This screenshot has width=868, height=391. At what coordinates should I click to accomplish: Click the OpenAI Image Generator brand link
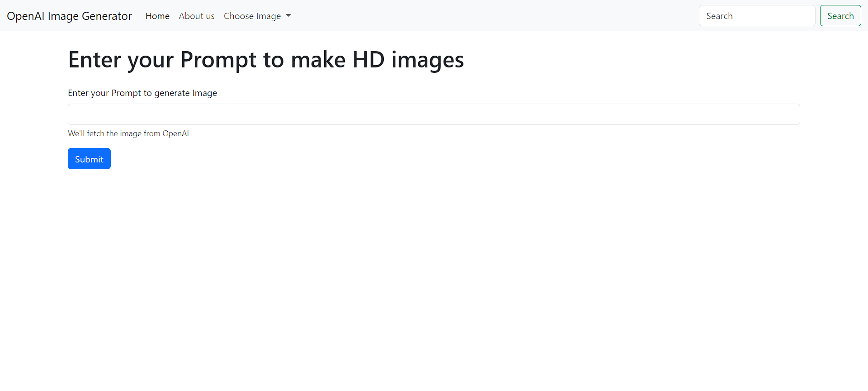[x=69, y=16]
